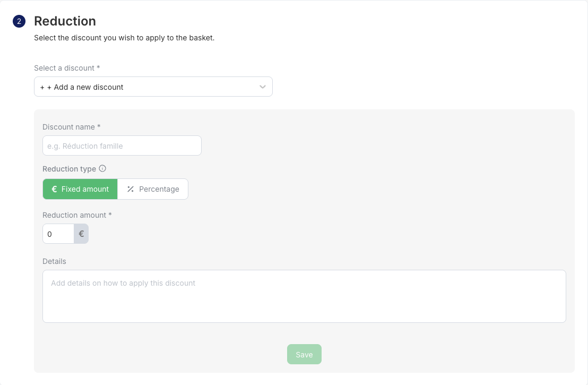Image resolution: width=588 pixels, height=385 pixels.
Task: Click the Reduction section heading
Action: tap(65, 21)
